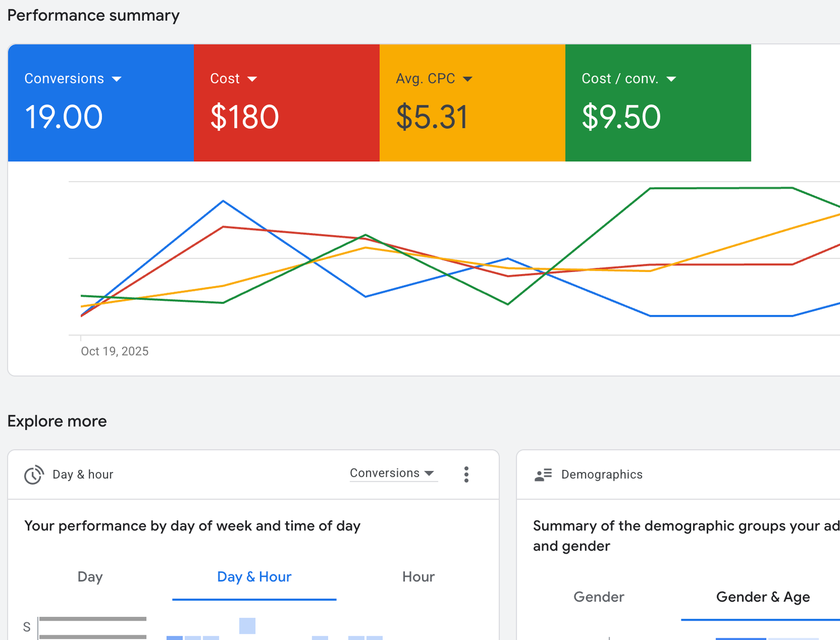Viewport: 840px width, 640px height.
Task: Switch to the Gender tab
Action: point(598,597)
